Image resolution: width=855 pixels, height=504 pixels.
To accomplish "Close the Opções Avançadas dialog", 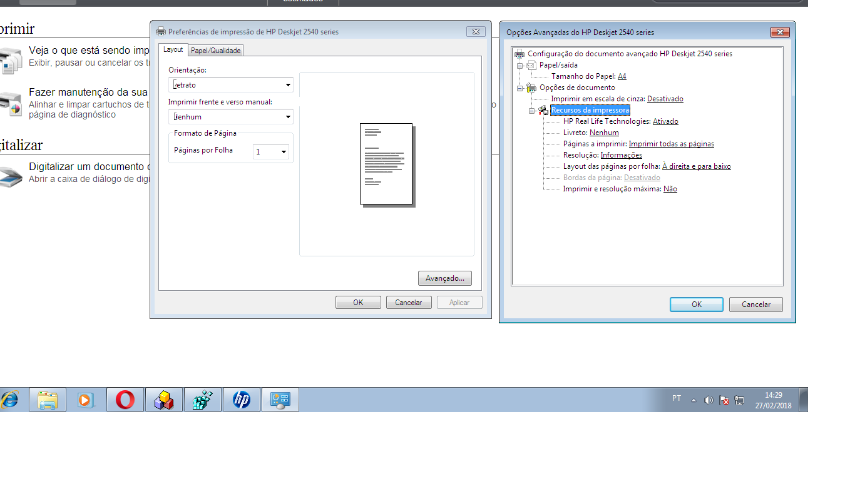I will click(x=779, y=32).
